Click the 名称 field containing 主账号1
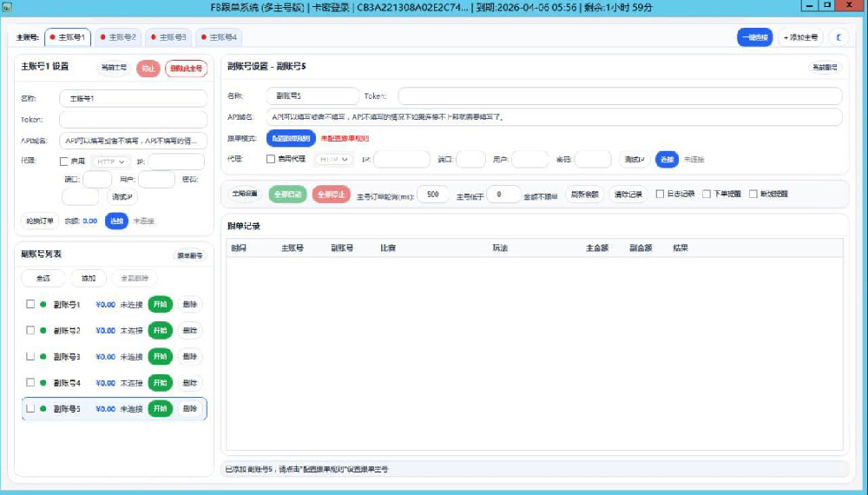This screenshot has height=495, width=868. pos(133,98)
